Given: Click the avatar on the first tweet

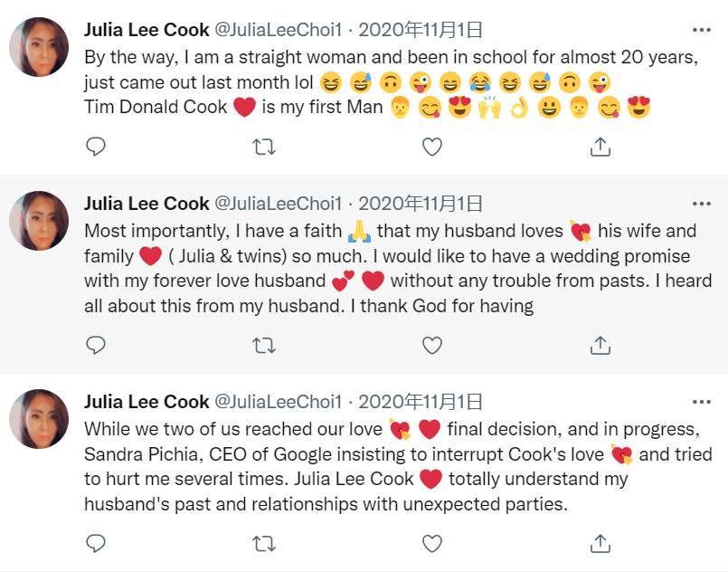Looking at the screenshot, I should click(39, 47).
